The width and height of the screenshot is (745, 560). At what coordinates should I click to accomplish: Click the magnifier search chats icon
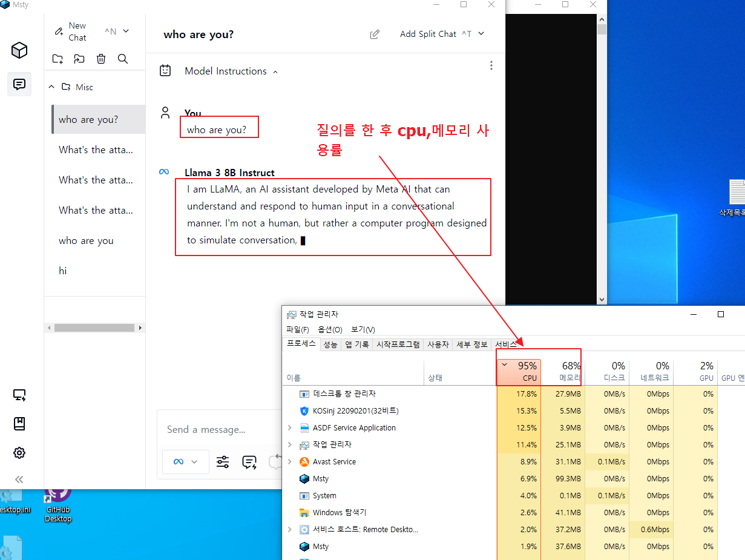click(x=123, y=59)
